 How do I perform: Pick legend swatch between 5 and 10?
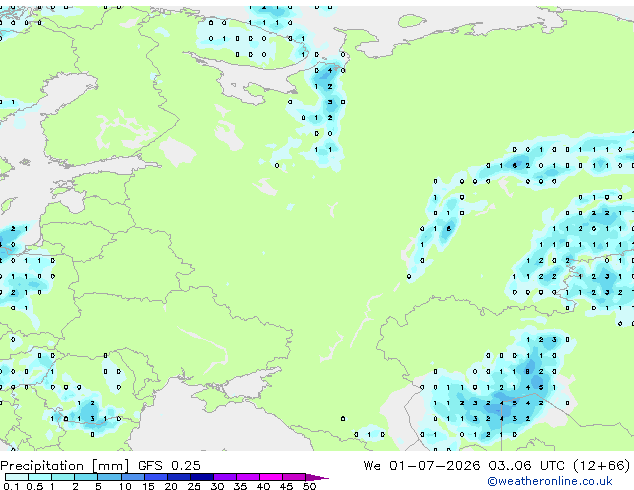(109, 477)
